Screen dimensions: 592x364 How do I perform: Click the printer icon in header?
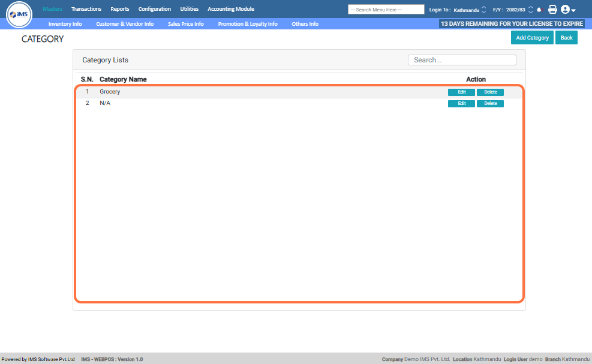[x=552, y=10]
